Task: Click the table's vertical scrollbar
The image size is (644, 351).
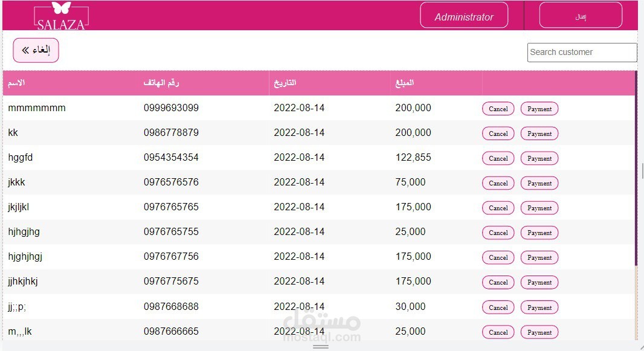Action: [x=636, y=169]
